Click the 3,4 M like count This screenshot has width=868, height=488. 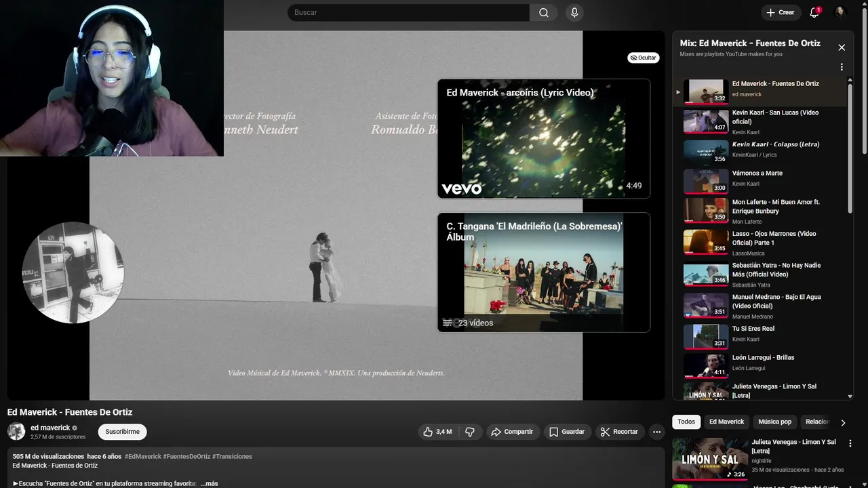[x=444, y=432]
